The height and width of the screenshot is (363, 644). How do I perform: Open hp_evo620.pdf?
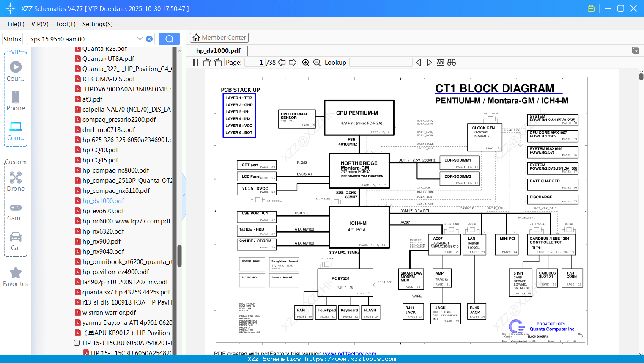coord(103,211)
